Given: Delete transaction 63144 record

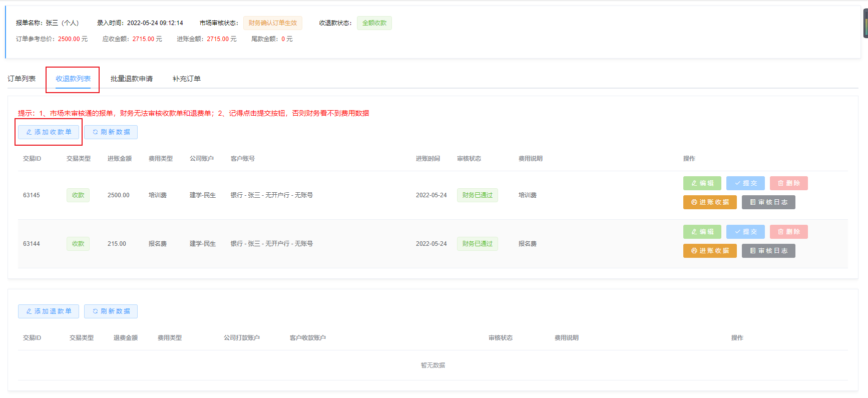Looking at the screenshot, I should click(788, 232).
